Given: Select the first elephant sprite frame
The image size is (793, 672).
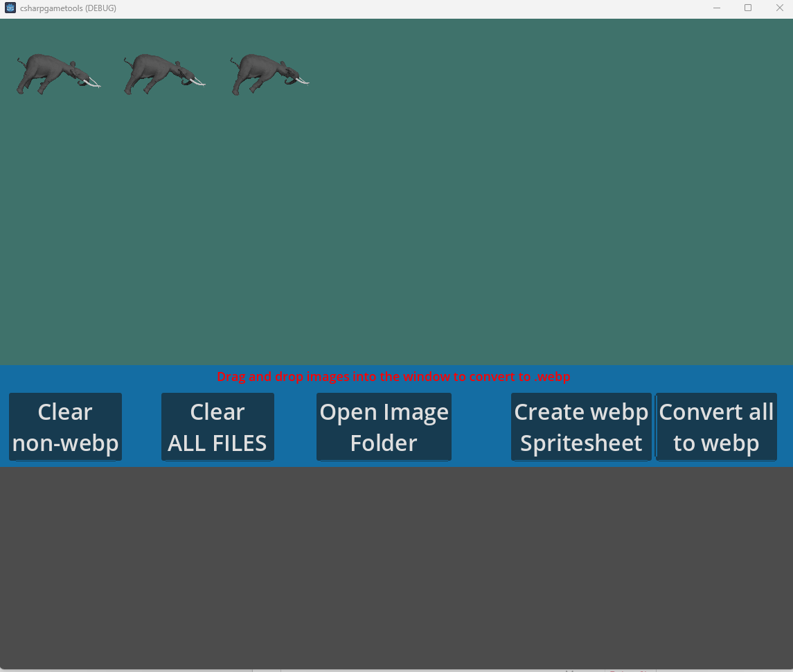Looking at the screenshot, I should pos(57,73).
